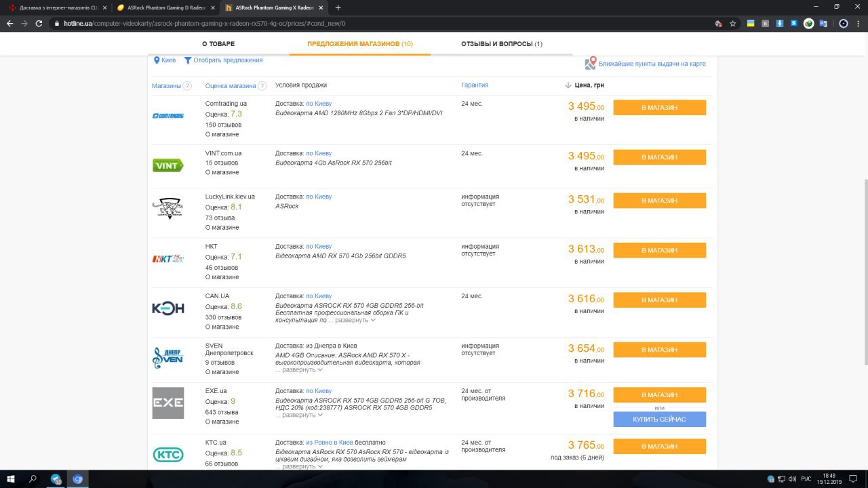
Task: Expand the KTC.ua offer description
Action: (x=302, y=466)
